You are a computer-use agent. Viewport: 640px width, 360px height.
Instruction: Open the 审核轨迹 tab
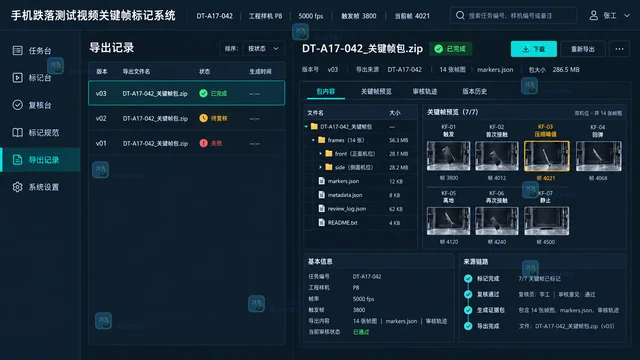click(x=425, y=91)
